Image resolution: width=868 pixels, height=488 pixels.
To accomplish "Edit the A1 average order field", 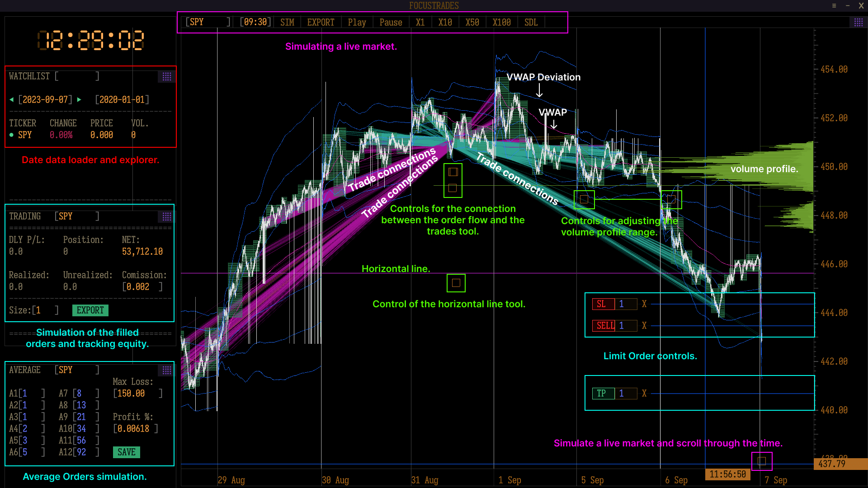I will tap(32, 394).
